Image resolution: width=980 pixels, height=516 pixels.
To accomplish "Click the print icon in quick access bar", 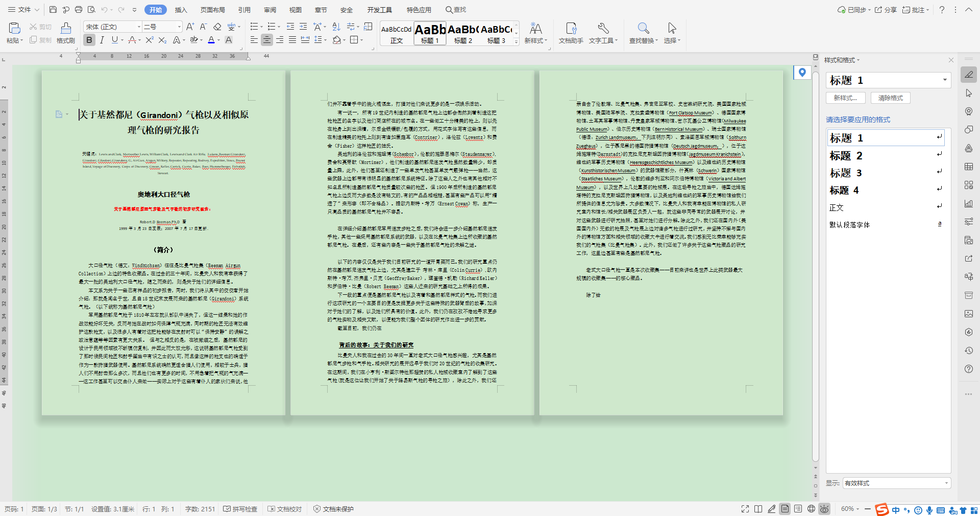I will pyautogui.click(x=79, y=10).
